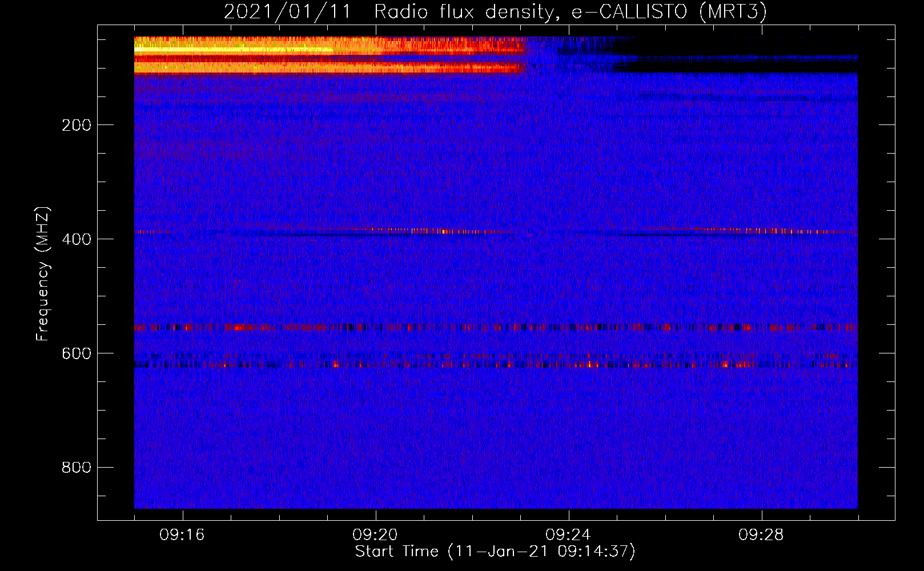Click the bright yellow emission band at top
924x571 pixels.
(x=330, y=55)
